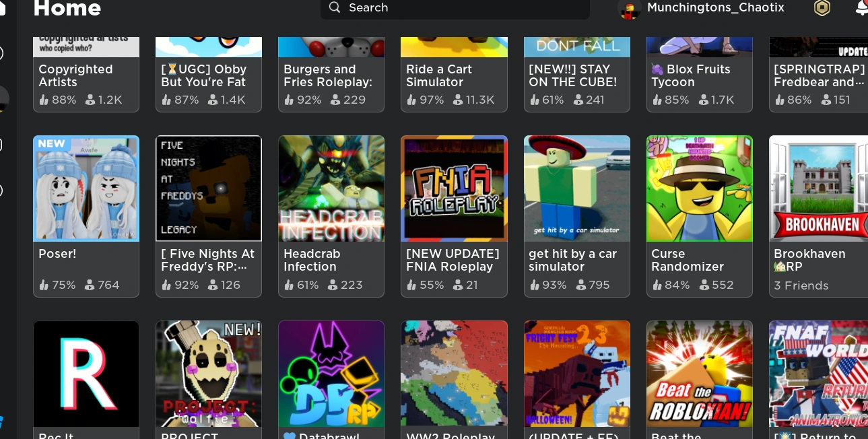Click the Home page heading

[67, 7]
